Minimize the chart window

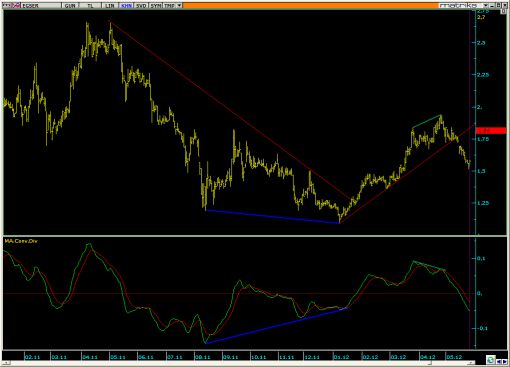491,5
